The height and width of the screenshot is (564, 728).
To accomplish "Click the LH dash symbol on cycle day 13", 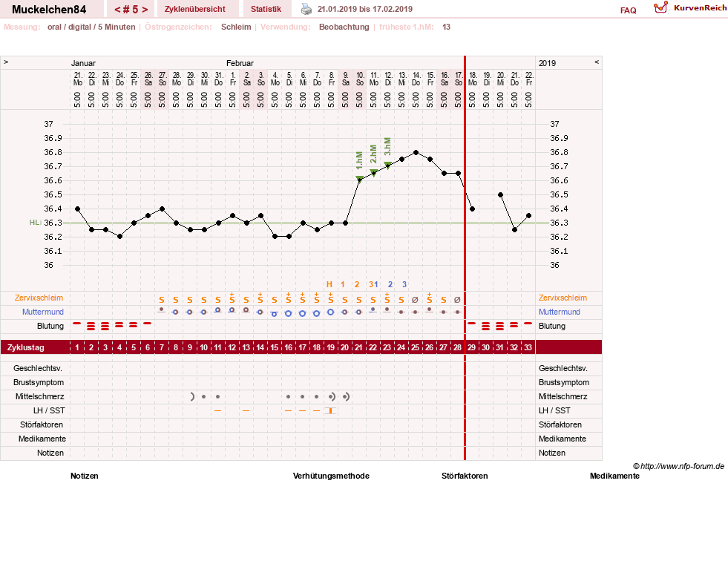I will [246, 411].
